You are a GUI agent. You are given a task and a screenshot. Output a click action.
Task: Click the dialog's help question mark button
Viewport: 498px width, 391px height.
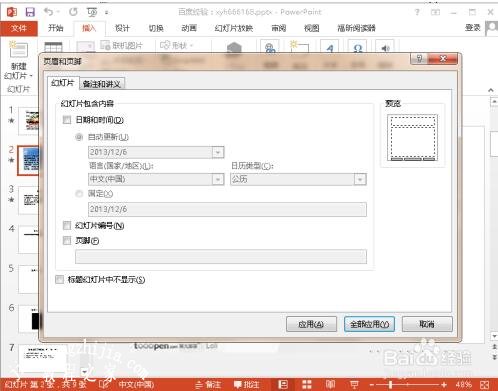[419, 59]
